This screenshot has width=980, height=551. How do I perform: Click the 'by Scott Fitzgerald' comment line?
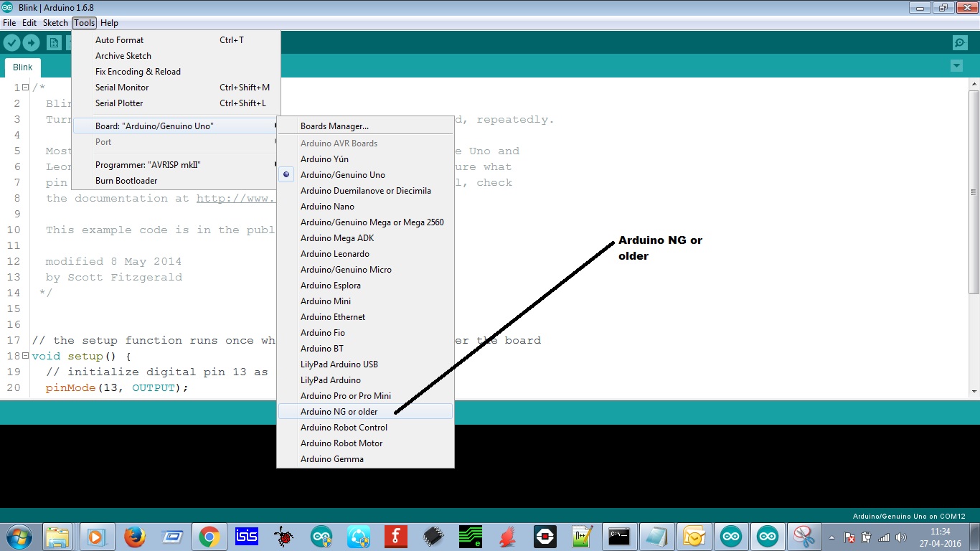tap(114, 277)
